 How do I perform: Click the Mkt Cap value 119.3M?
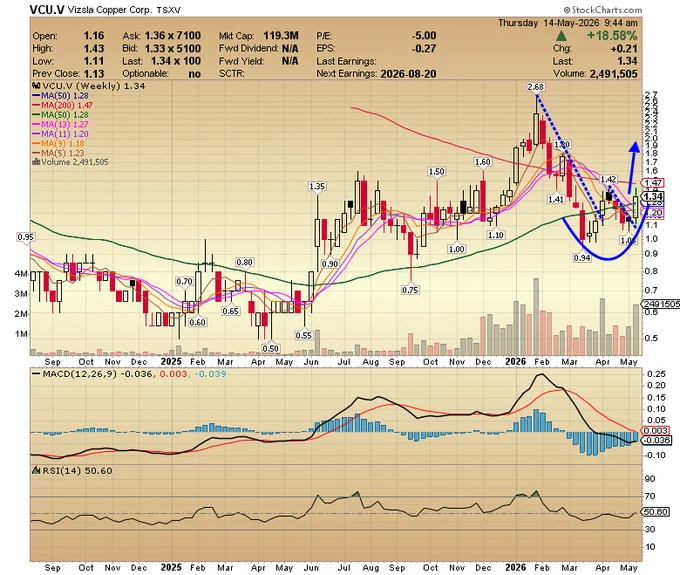tap(281, 36)
